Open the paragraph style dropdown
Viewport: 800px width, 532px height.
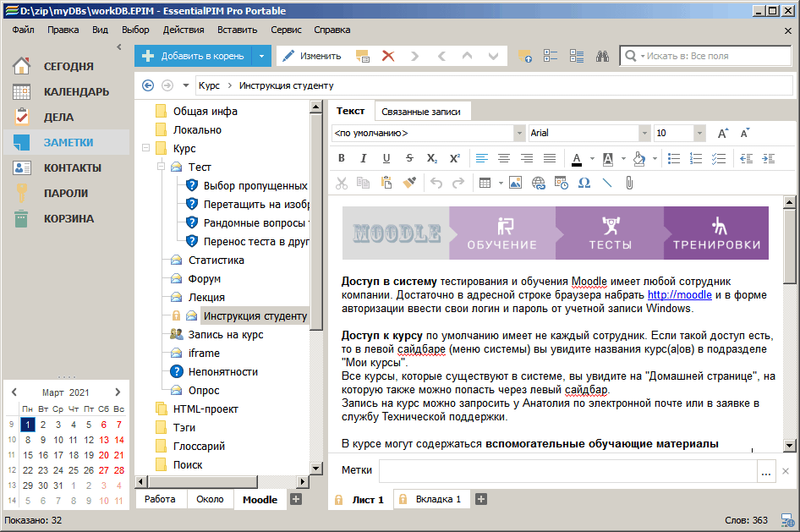(519, 133)
